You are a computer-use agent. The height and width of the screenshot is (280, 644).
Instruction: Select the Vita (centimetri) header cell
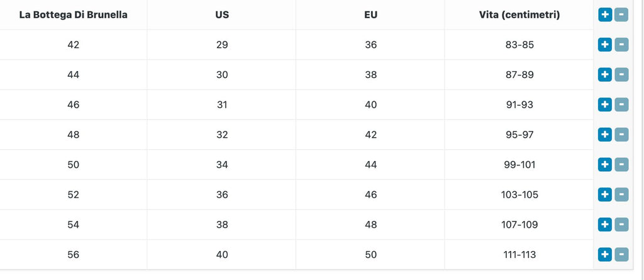point(519,15)
